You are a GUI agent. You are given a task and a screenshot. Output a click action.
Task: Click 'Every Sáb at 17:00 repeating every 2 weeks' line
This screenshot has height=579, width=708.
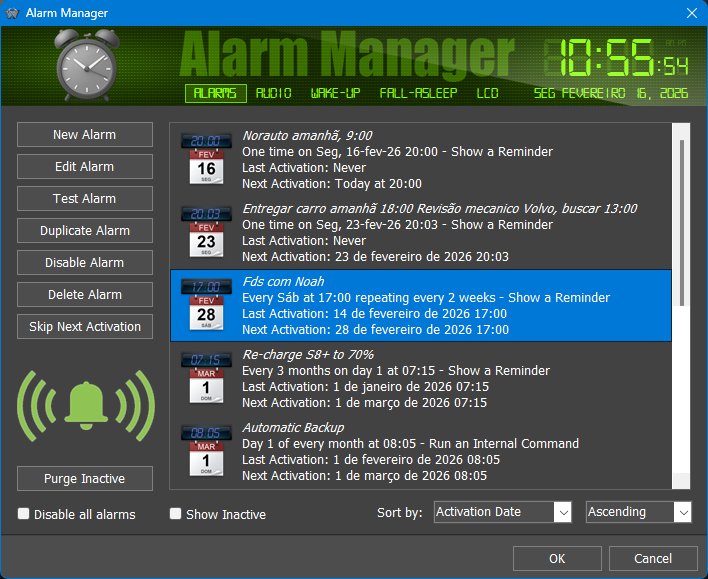(x=426, y=298)
